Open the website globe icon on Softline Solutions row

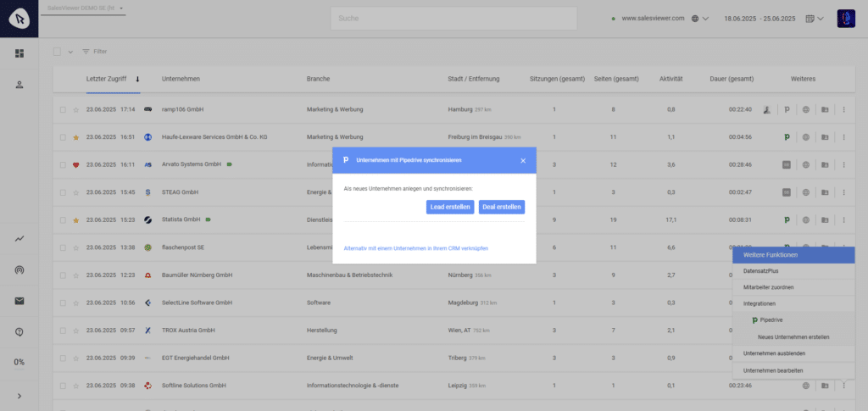806,386
